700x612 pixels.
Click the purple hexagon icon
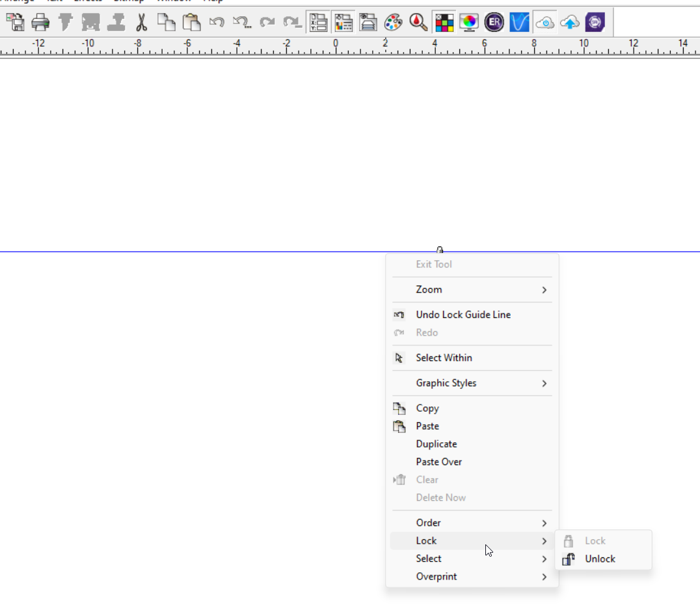pos(595,22)
